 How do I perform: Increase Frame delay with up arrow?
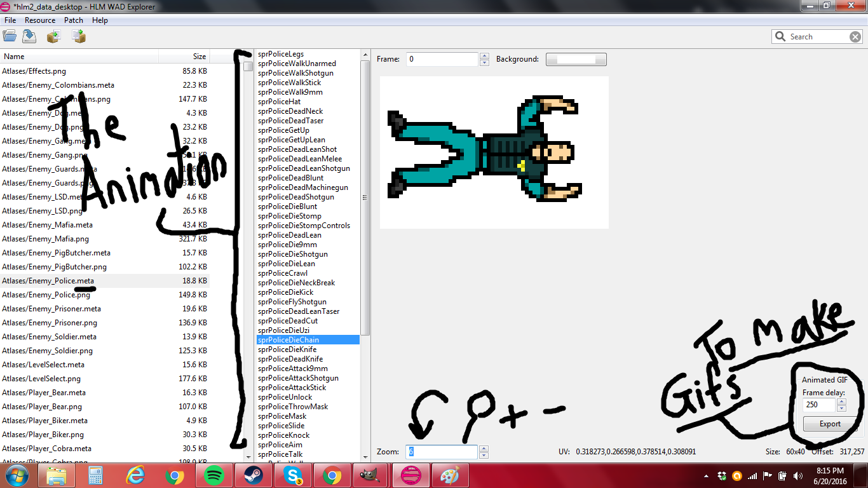(841, 402)
